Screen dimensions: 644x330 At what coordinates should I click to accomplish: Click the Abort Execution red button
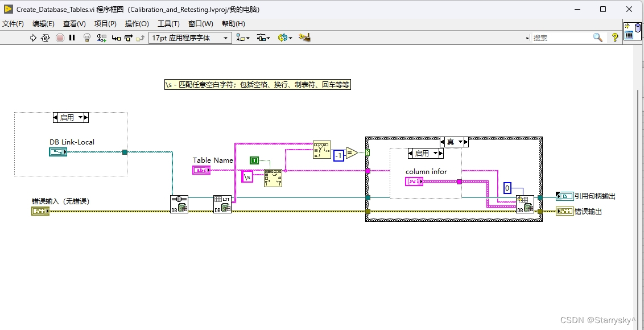pos(60,38)
